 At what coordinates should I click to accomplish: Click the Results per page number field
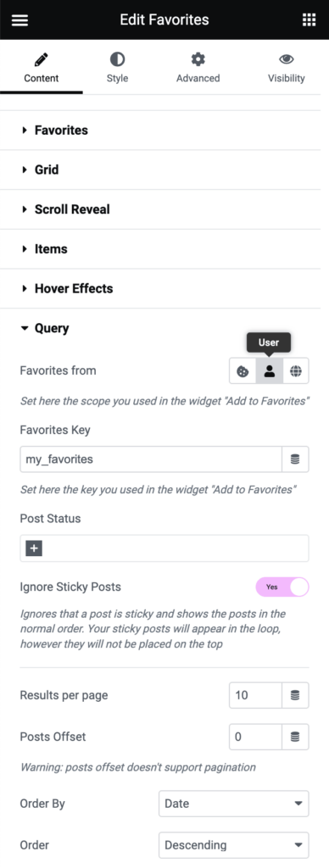pos(255,695)
